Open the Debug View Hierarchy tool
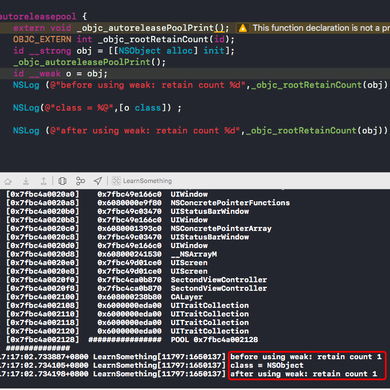The width and height of the screenshot is (390, 390). (62, 181)
